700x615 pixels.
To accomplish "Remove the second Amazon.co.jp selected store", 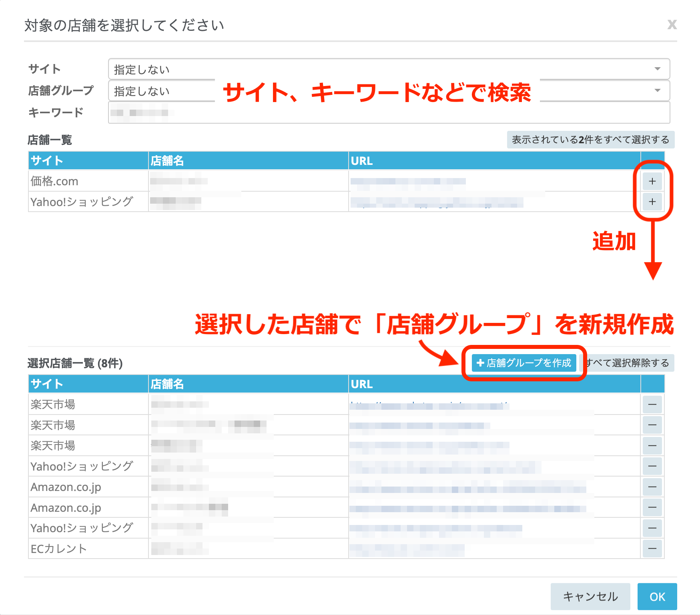I will [x=652, y=507].
